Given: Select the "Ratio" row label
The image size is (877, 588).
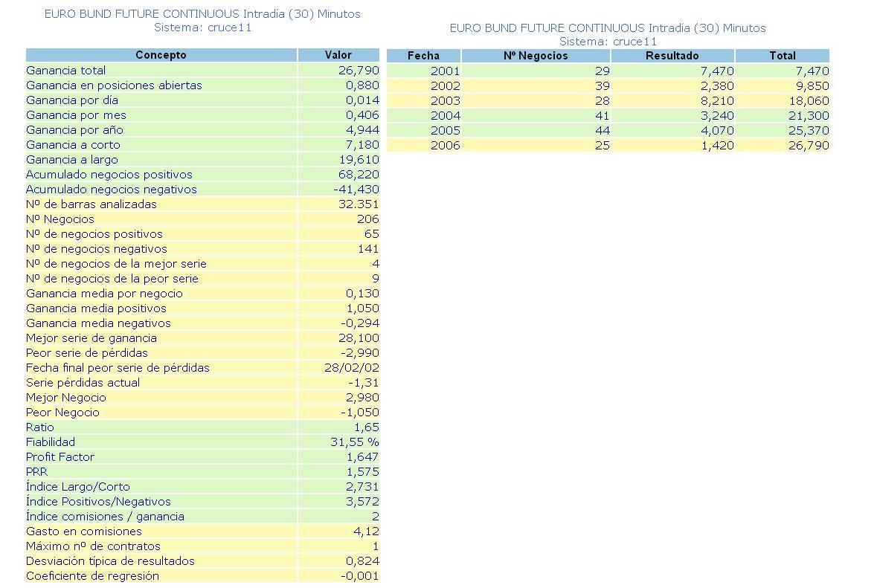Looking at the screenshot, I should pos(40,427).
